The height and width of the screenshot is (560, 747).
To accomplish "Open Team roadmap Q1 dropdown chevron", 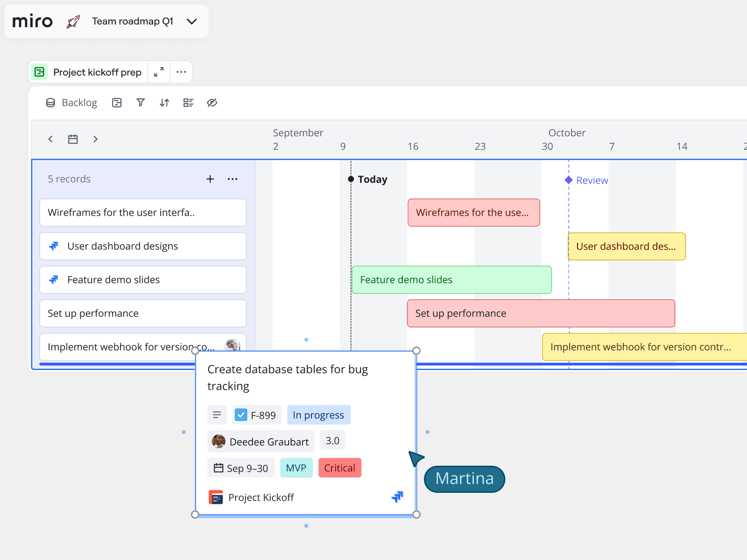I will [x=192, y=21].
